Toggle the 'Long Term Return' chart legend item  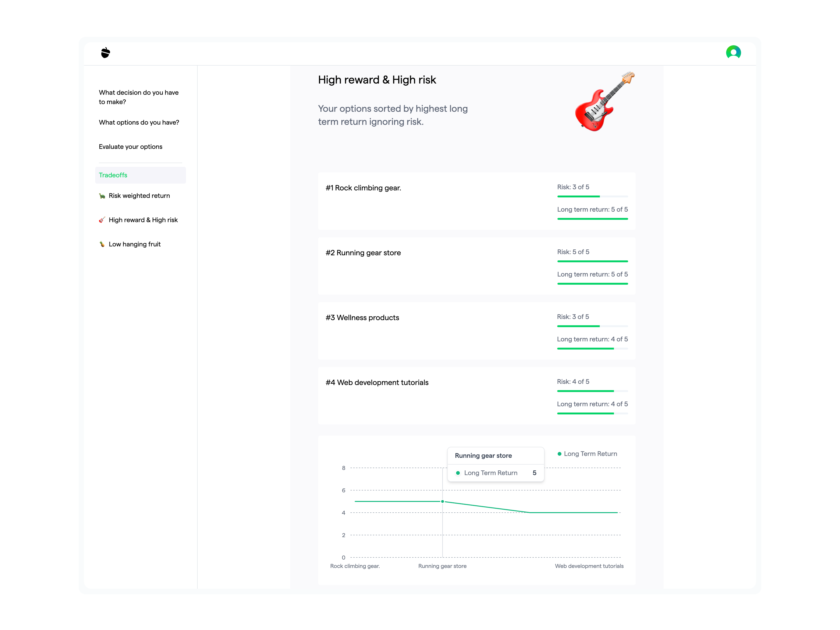(x=587, y=454)
